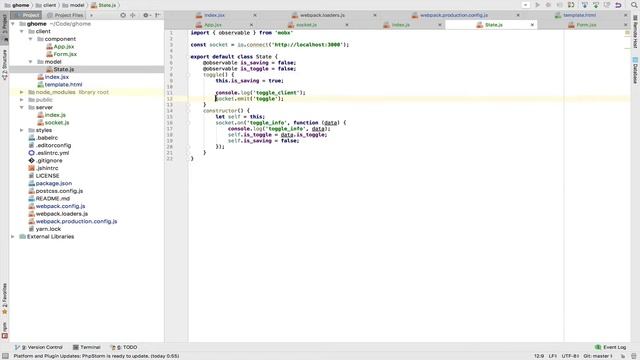Image resolution: width=640 pixels, height=360 pixels.
Task: Open the Remote Host side tab
Action: pyautogui.click(x=635, y=31)
